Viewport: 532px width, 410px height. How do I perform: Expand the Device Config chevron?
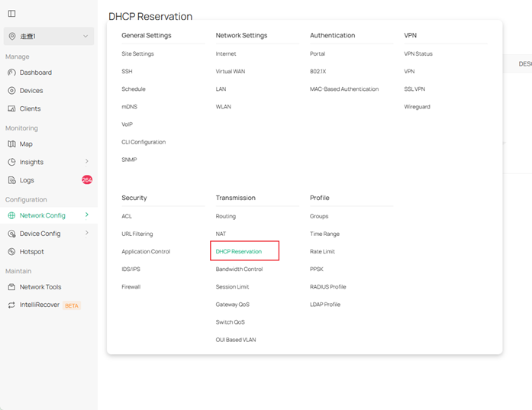point(87,233)
